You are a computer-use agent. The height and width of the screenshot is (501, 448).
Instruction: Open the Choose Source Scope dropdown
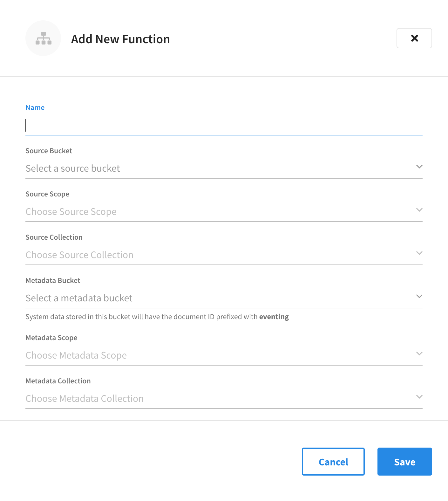(x=191, y=211)
